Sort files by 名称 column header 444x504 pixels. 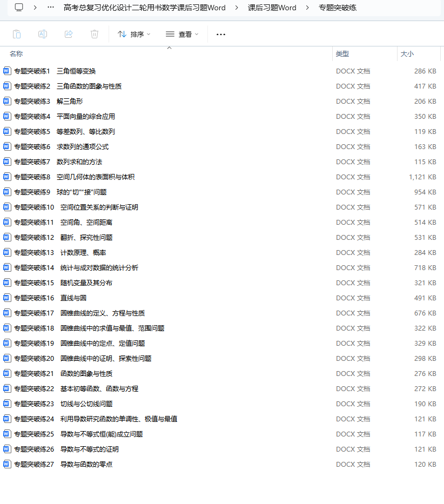16,54
